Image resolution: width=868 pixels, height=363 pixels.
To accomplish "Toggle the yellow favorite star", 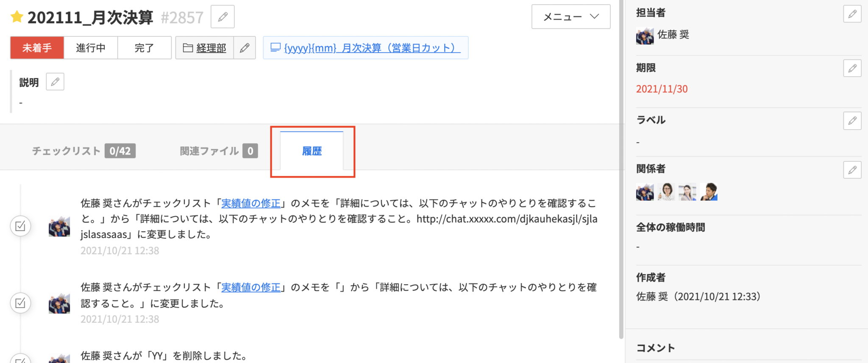I will point(17,17).
